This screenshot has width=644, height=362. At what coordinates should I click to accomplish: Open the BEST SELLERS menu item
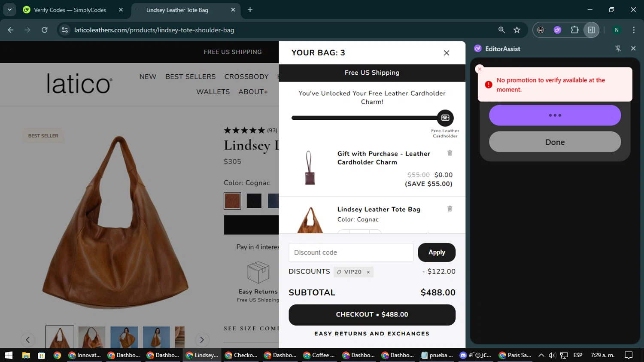tap(191, 77)
